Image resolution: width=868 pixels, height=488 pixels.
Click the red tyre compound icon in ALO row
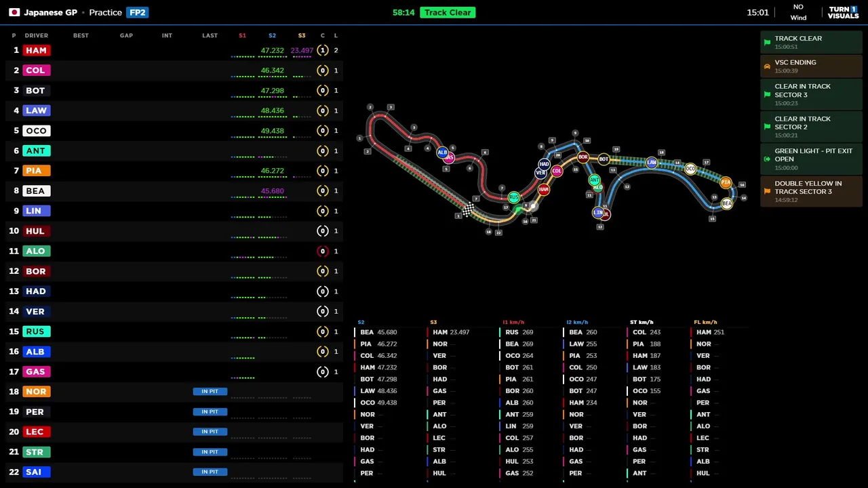[323, 251]
